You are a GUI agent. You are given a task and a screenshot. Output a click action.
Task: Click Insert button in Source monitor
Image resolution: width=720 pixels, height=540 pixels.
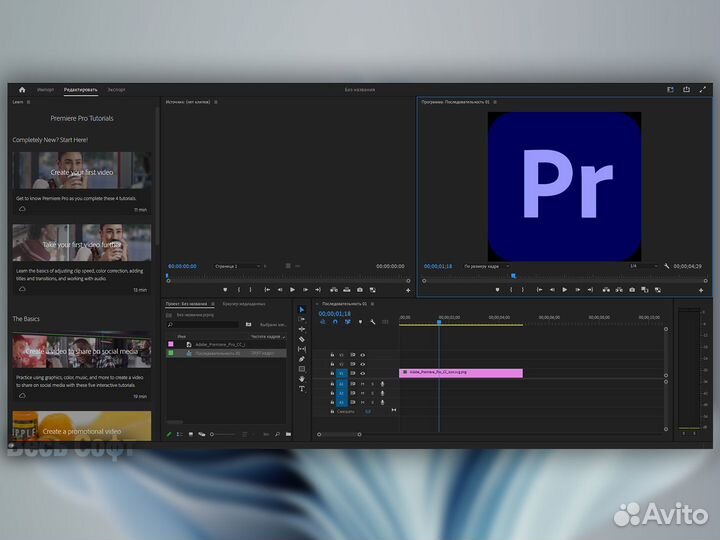[x=334, y=290]
